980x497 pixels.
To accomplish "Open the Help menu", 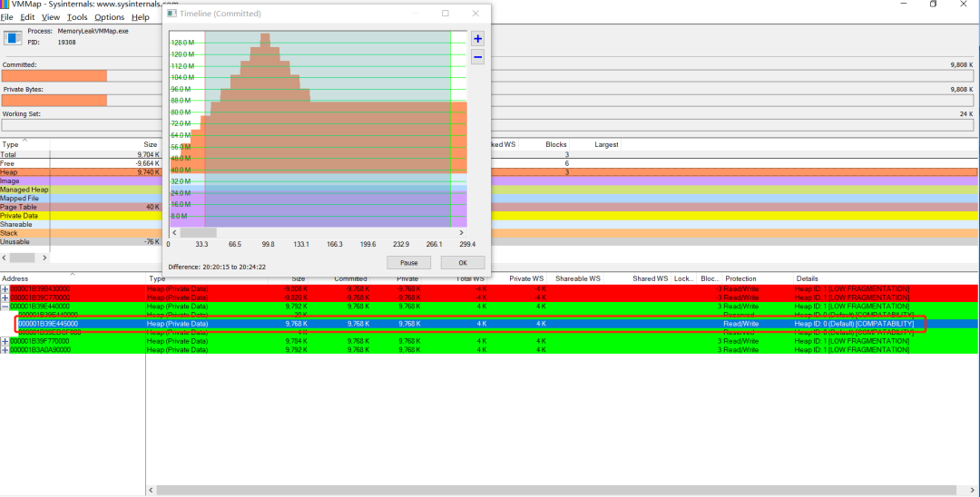I will pos(140,17).
